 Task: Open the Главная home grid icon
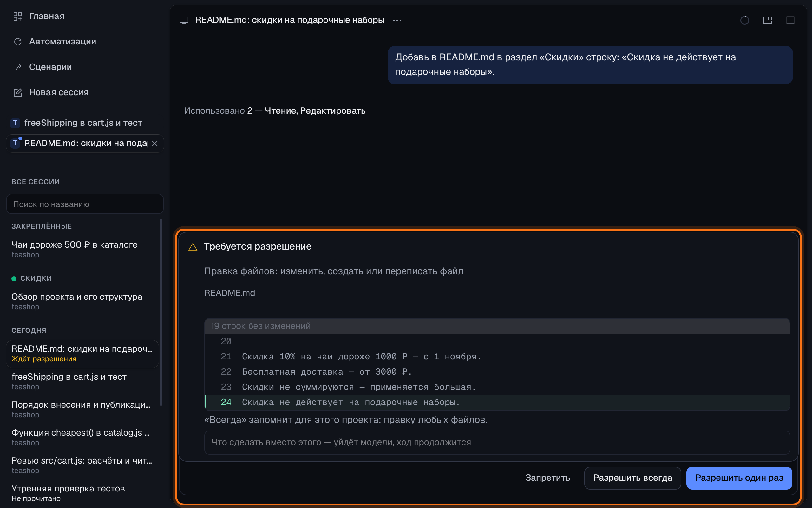(17, 16)
